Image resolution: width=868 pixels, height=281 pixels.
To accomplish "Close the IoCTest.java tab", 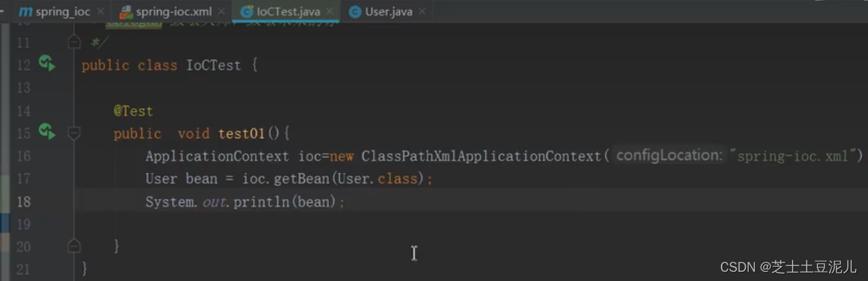I will click(330, 12).
